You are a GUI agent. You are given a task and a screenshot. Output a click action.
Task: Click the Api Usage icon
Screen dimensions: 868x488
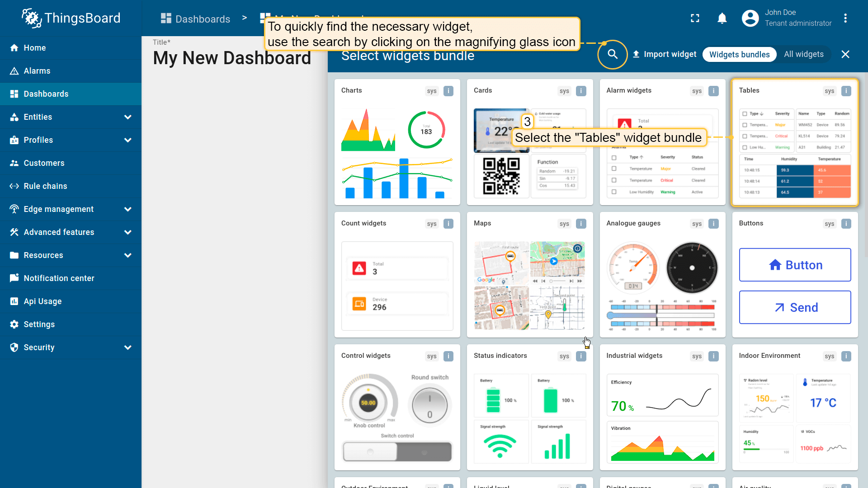click(14, 301)
